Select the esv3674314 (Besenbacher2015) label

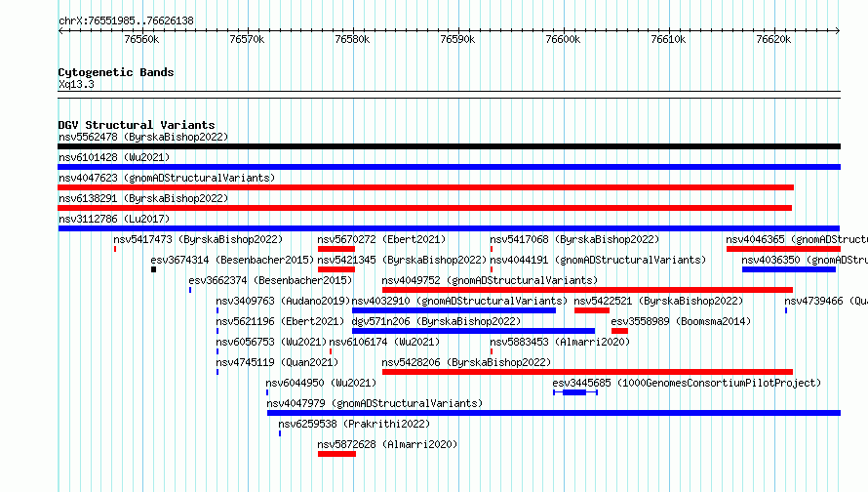(232, 260)
